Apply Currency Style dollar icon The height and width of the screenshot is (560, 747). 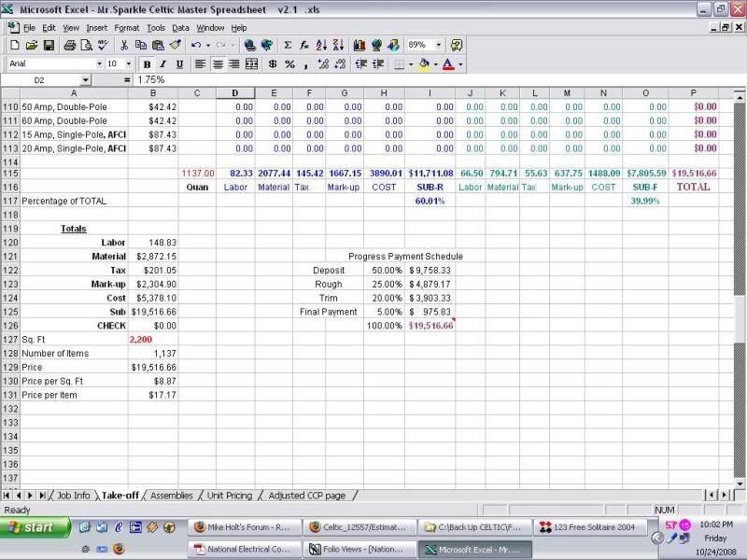pyautogui.click(x=273, y=63)
